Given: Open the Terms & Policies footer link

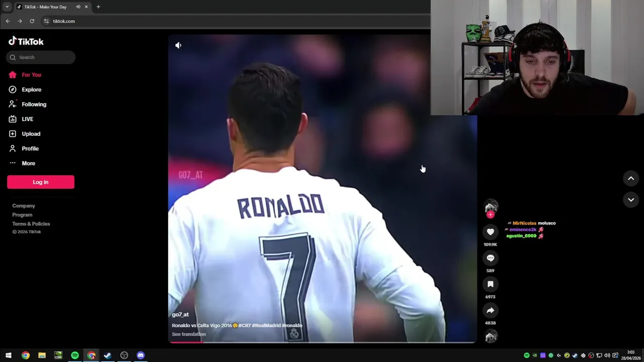Looking at the screenshot, I should point(31,224).
